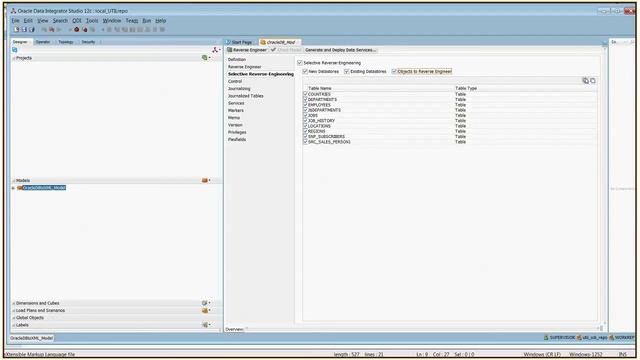Screen dimensions: 640x360
Task: Toggle Selective Reverse-Engineering checkbox
Action: coord(300,63)
